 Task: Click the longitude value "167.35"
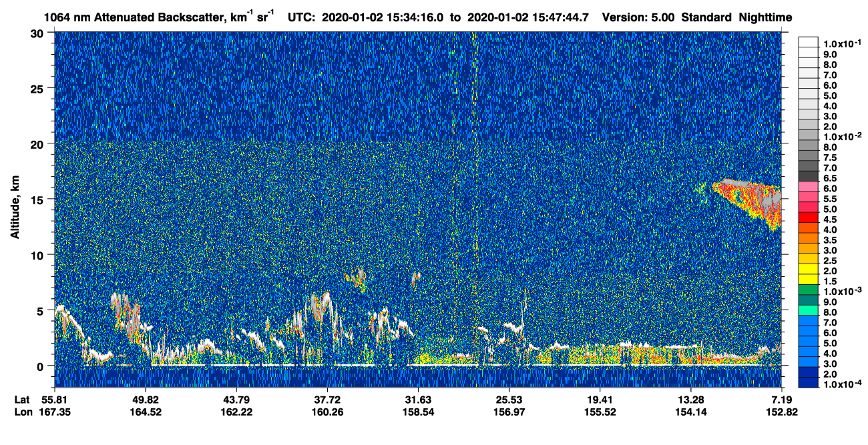click(x=54, y=412)
